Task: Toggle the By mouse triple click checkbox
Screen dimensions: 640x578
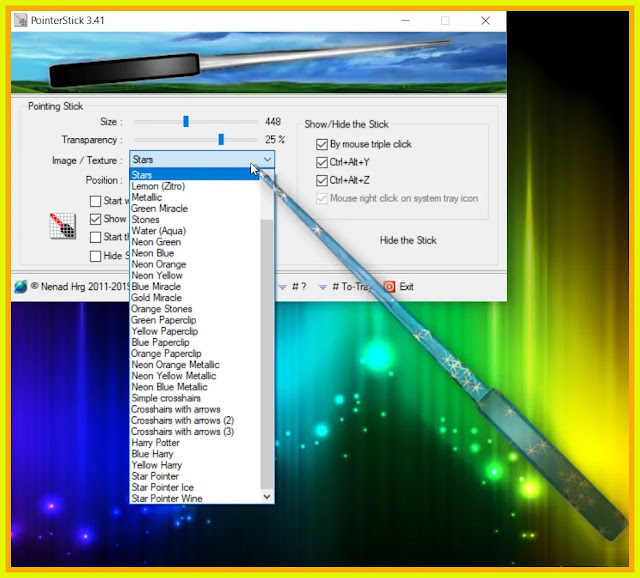Action: click(x=322, y=144)
